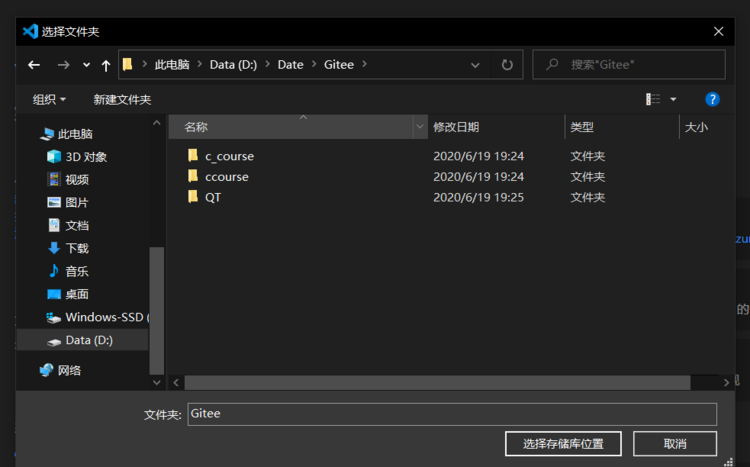This screenshot has width=750, height=467.
Task: Go forward with the right arrow
Action: click(x=63, y=65)
